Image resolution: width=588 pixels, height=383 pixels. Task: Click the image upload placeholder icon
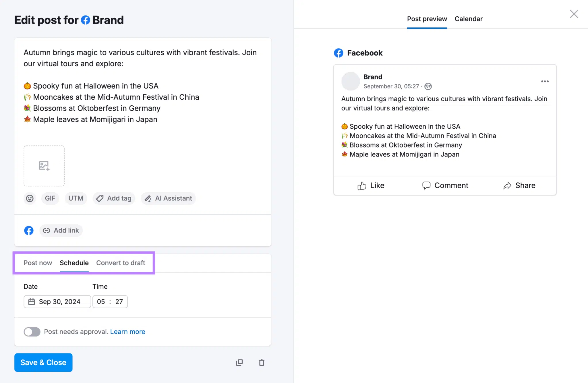44,166
